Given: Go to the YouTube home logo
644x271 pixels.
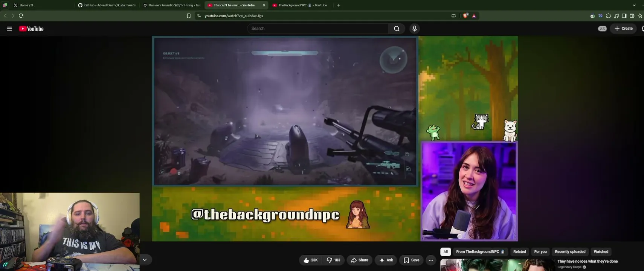Looking at the screenshot, I should tap(31, 29).
